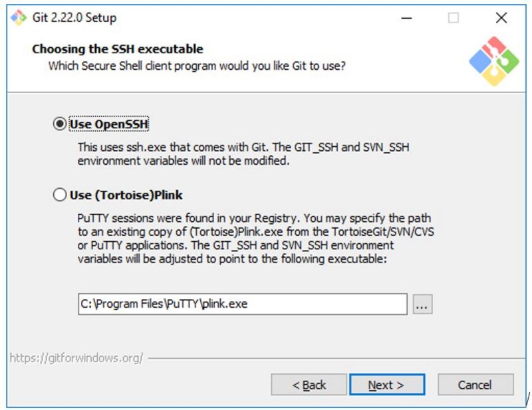Click the bold 'Use (Tortoise)Plink' label text
The width and height of the screenshot is (532, 410).
[126, 195]
